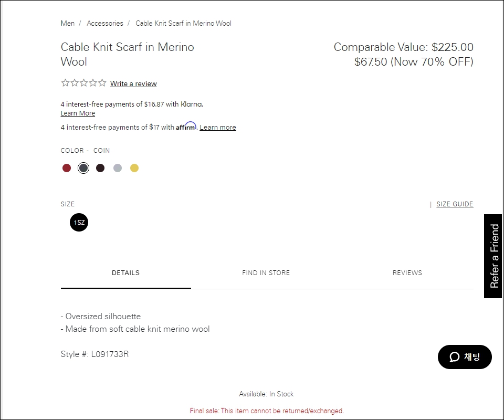Open the Find in Store tab
The image size is (504, 420).
coord(266,273)
